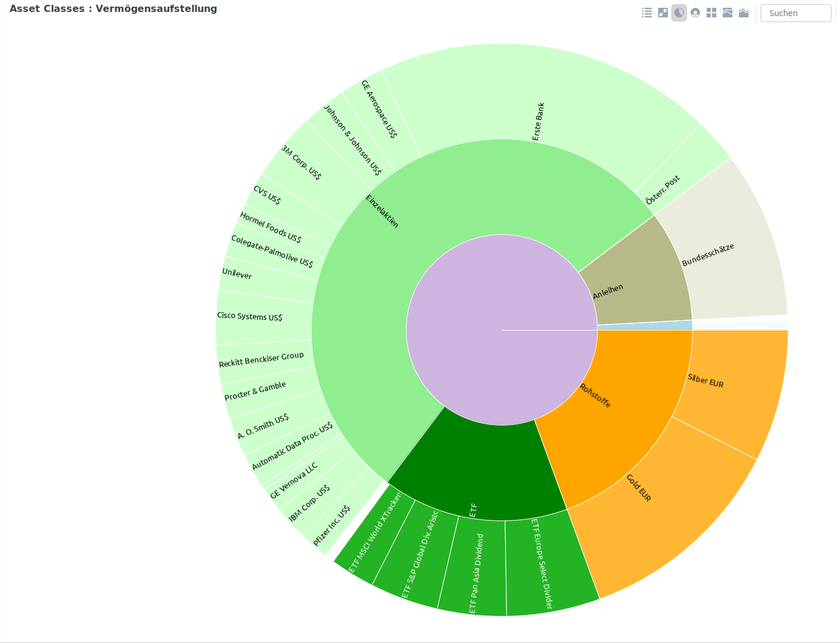This screenshot has height=643, width=840.
Task: Open the stacked chart icon with two lines
Action: [x=728, y=13]
